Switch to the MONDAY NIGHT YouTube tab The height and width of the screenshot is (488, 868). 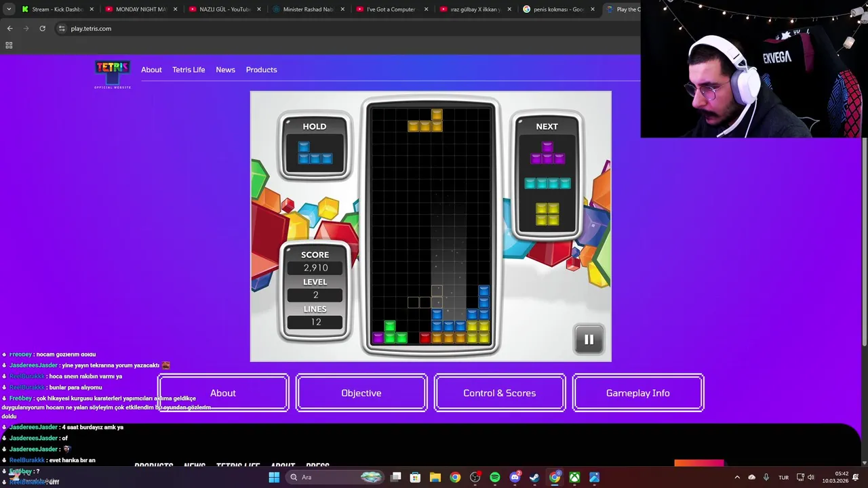[138, 9]
